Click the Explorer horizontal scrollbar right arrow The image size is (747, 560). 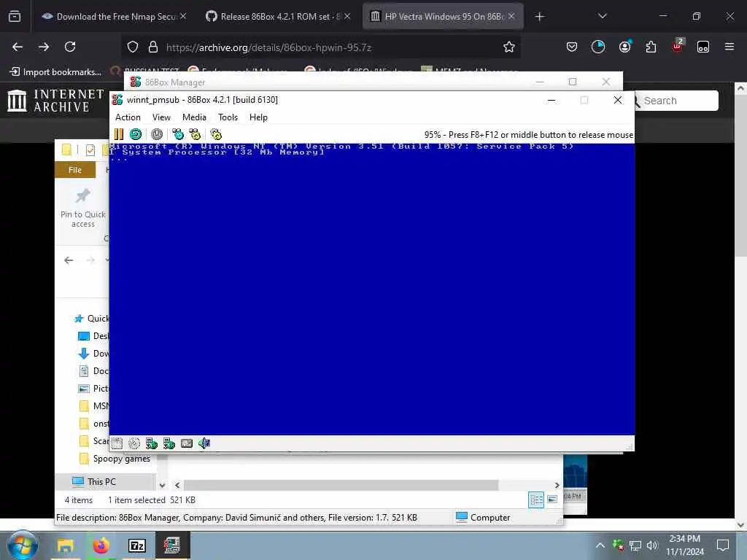pyautogui.click(x=557, y=485)
